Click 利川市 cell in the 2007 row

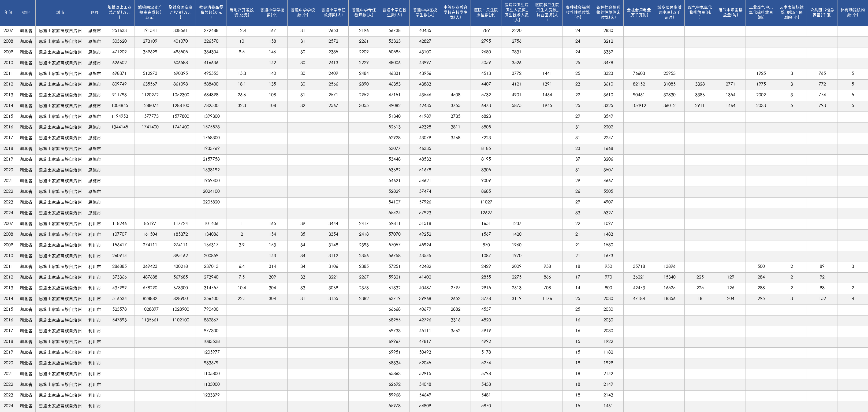95,224
